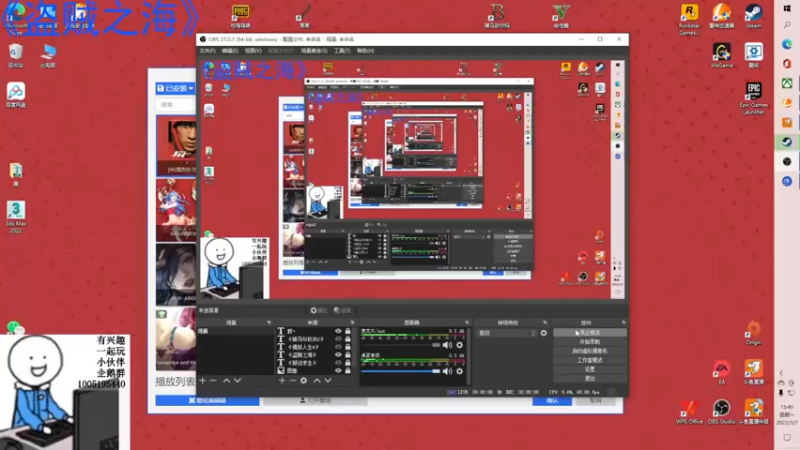Image resolution: width=800 pixels, height=450 pixels.
Task: Toggle visibility of 《模拟人生4》 source
Action: click(x=338, y=347)
